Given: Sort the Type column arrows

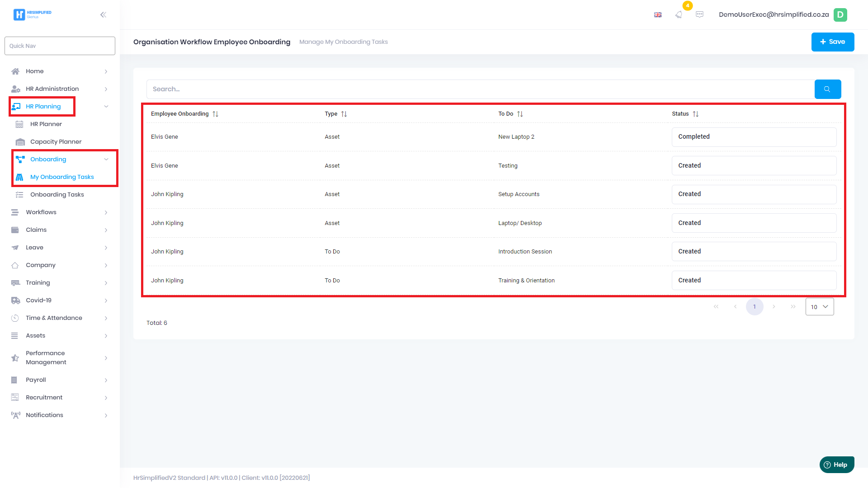Looking at the screenshot, I should (344, 114).
